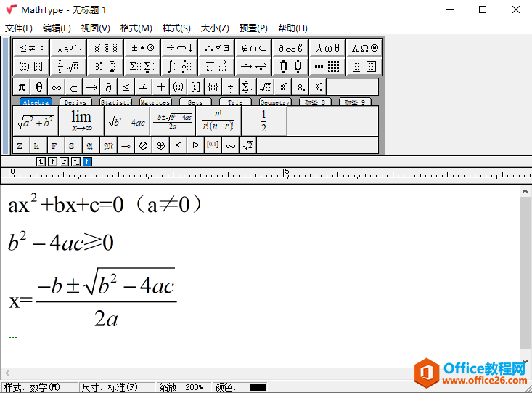This screenshot has width=532, height=393.
Task: Select the decimal-aligned tab stop
Action: point(87,162)
